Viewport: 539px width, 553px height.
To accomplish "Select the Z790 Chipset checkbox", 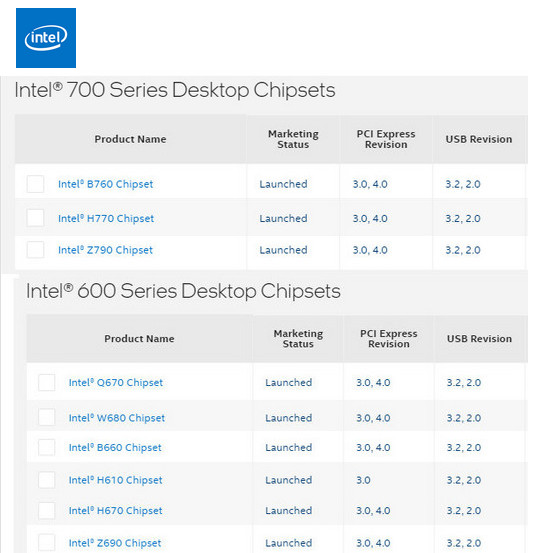I will click(x=35, y=250).
